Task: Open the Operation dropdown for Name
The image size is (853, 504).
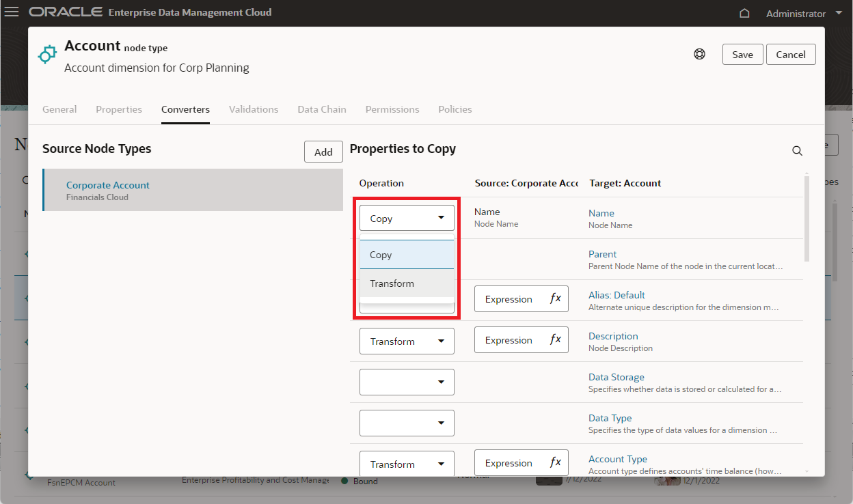Action: 407,218
